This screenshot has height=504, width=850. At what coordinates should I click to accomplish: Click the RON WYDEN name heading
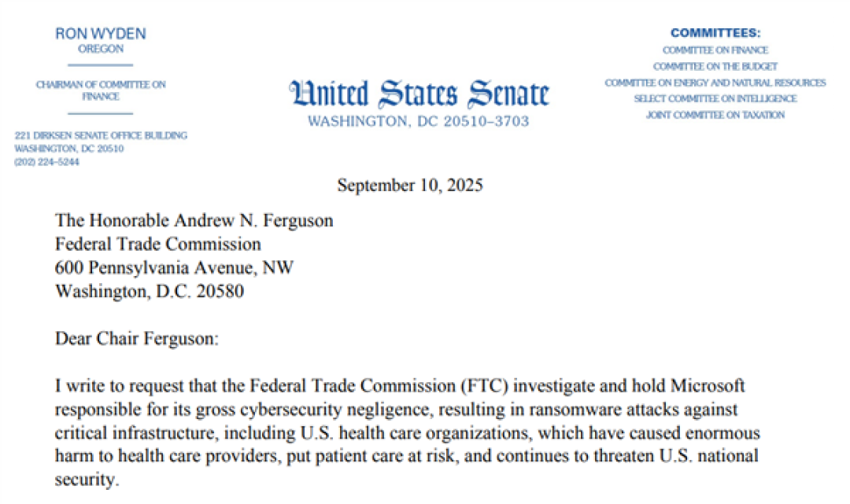100,34
